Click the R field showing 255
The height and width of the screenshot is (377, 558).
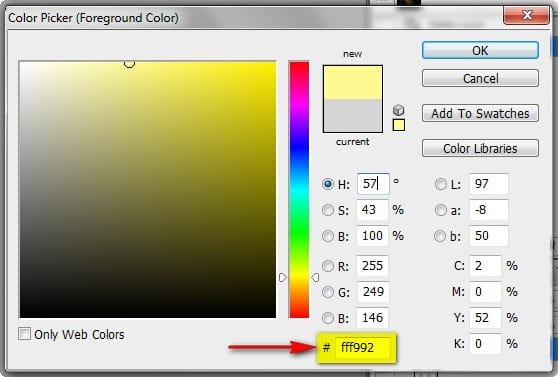click(372, 266)
